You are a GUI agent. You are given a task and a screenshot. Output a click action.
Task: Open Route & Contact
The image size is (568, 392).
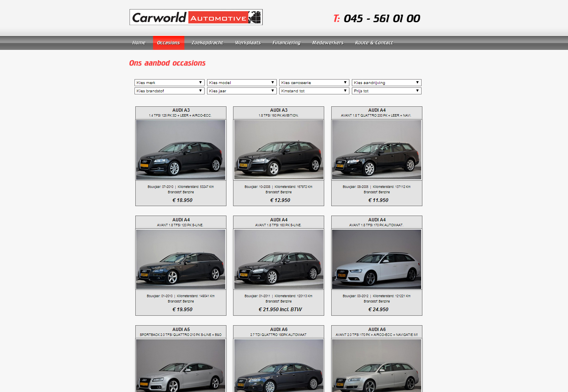(374, 43)
